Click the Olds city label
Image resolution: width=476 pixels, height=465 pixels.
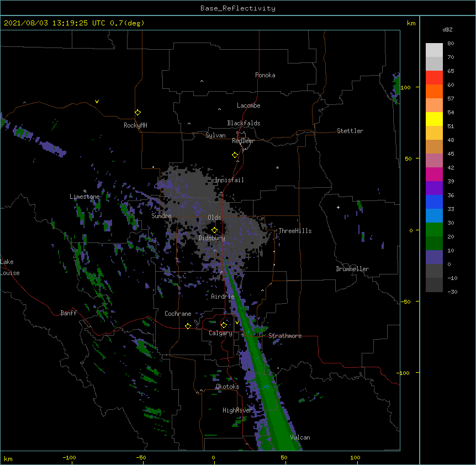click(214, 218)
